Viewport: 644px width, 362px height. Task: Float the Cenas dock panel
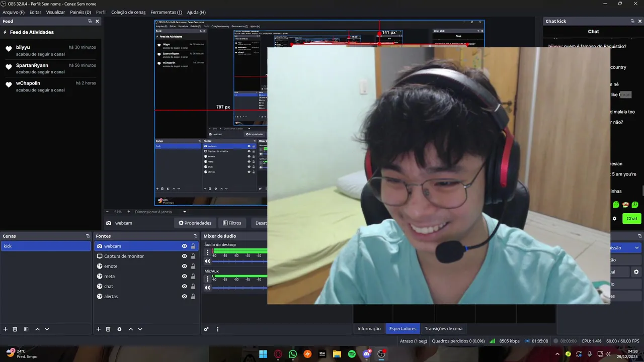point(88,236)
